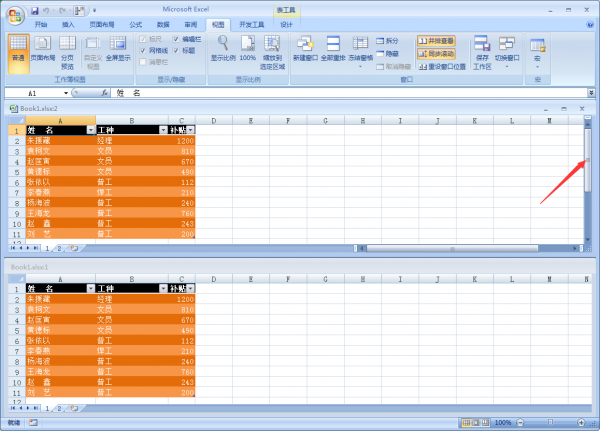Toggle the Gridlines checkbox
The height and width of the screenshot is (431, 600).
pos(143,51)
